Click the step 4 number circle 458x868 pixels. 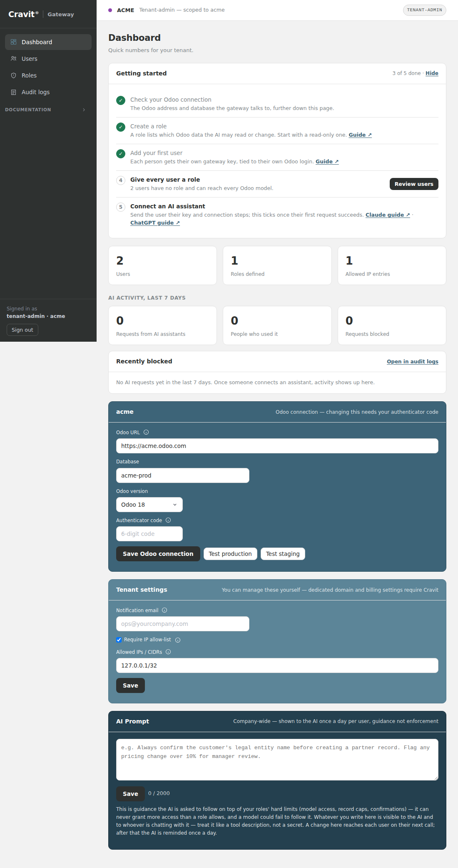click(121, 180)
